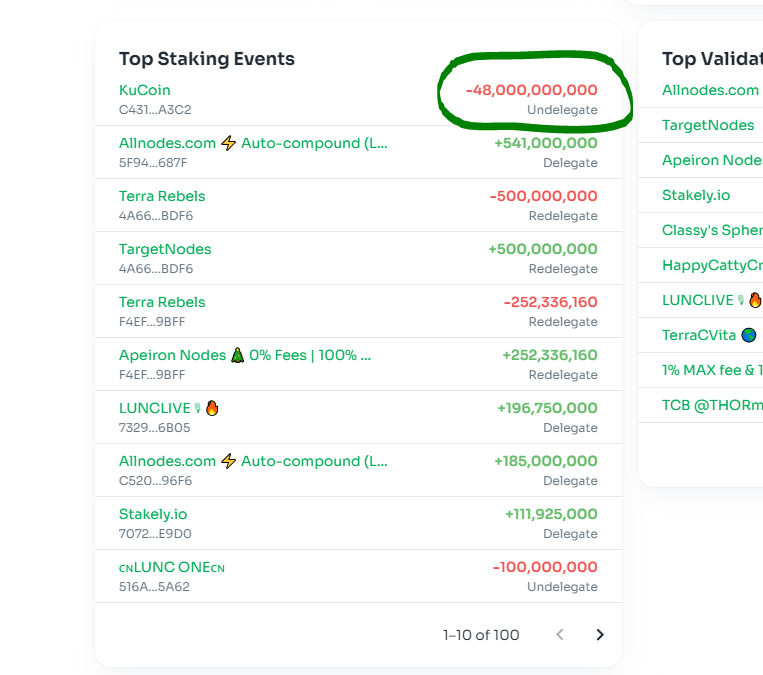Screen dimensions: 763x675
Task: Open LUNC ONE validator link
Action: click(172, 567)
